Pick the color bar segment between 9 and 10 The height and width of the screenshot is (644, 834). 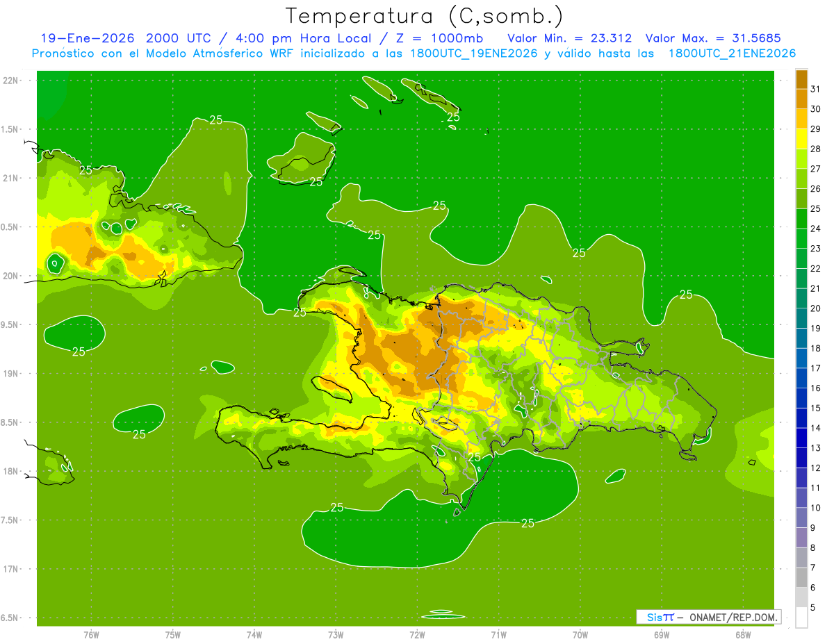(801, 518)
